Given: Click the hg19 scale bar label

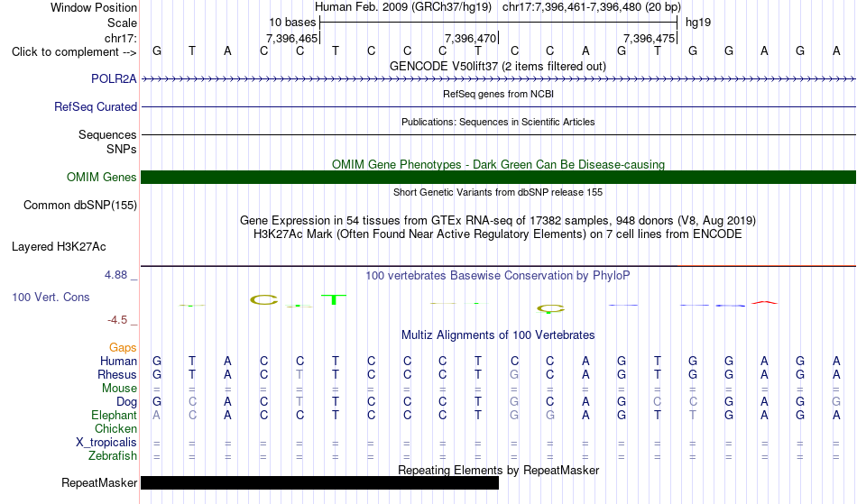Looking at the screenshot, I should [698, 23].
